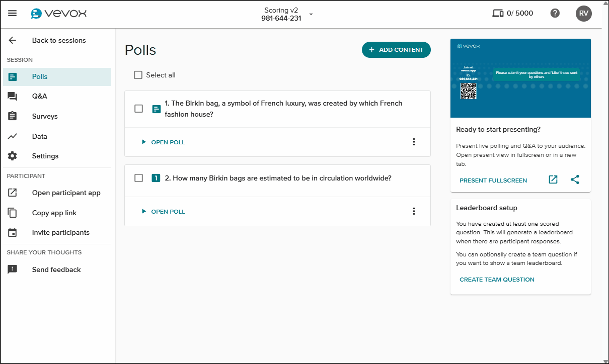Image resolution: width=609 pixels, height=364 pixels.
Task: Expand Open Poll for question one
Action: coord(163,142)
